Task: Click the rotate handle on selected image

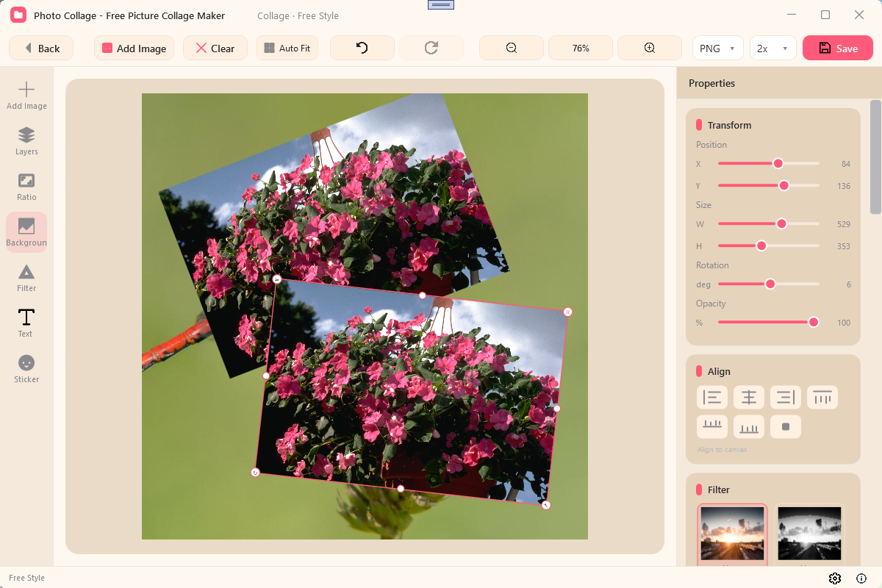Action: [255, 472]
